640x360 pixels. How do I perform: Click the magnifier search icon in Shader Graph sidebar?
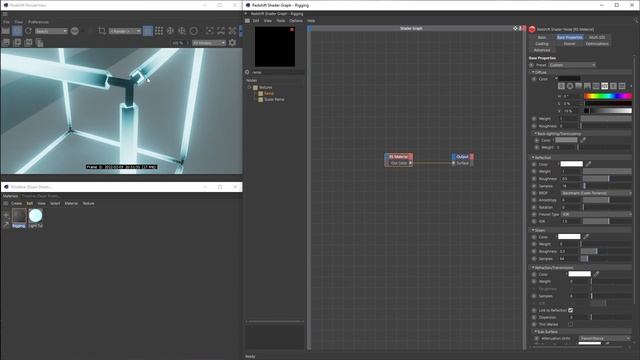tap(247, 72)
